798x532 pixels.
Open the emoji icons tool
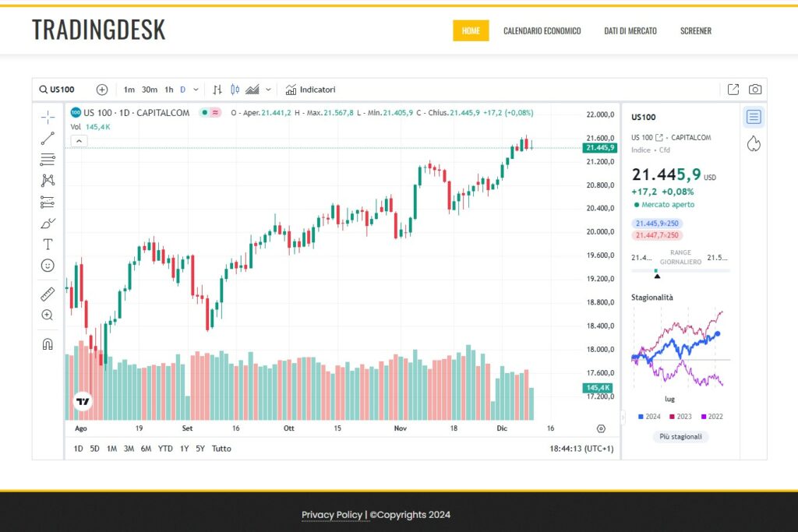(x=48, y=266)
